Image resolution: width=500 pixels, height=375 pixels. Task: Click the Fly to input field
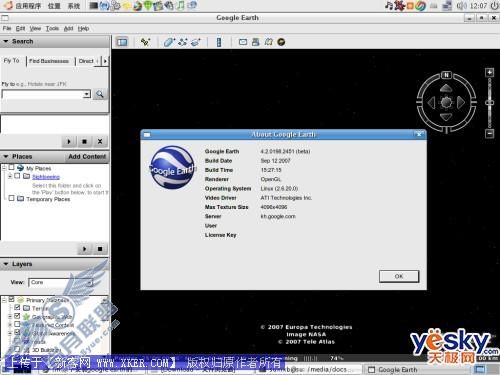[43, 94]
